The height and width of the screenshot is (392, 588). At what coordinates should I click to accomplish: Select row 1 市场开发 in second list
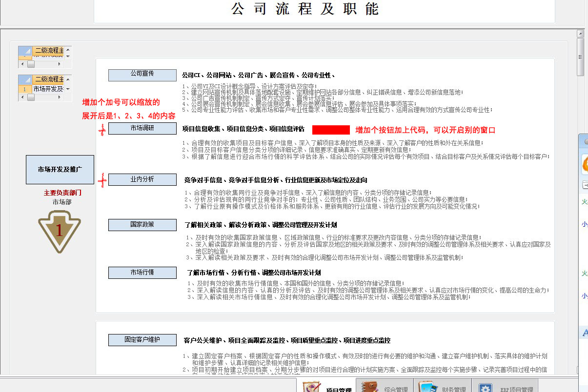(x=48, y=89)
